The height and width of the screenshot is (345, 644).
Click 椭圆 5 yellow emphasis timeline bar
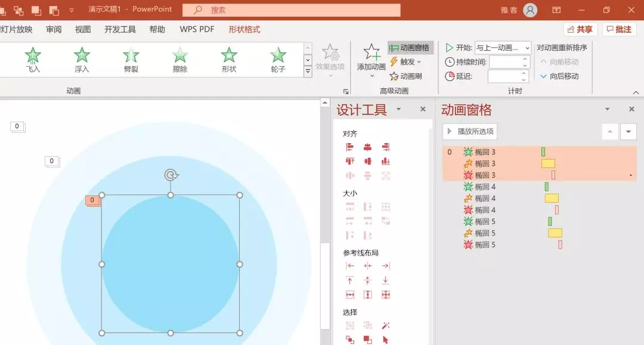pos(555,233)
